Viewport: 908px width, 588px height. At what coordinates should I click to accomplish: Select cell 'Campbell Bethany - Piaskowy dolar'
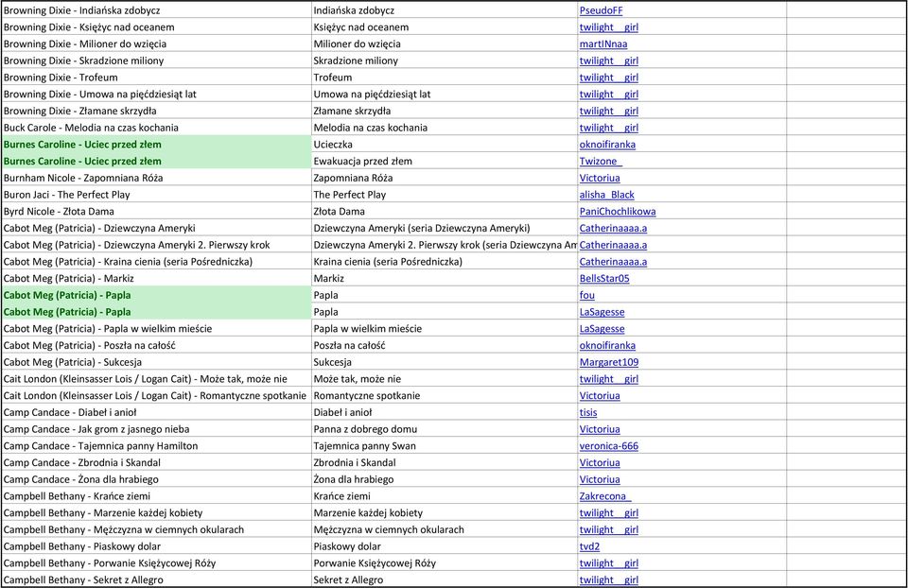156,546
